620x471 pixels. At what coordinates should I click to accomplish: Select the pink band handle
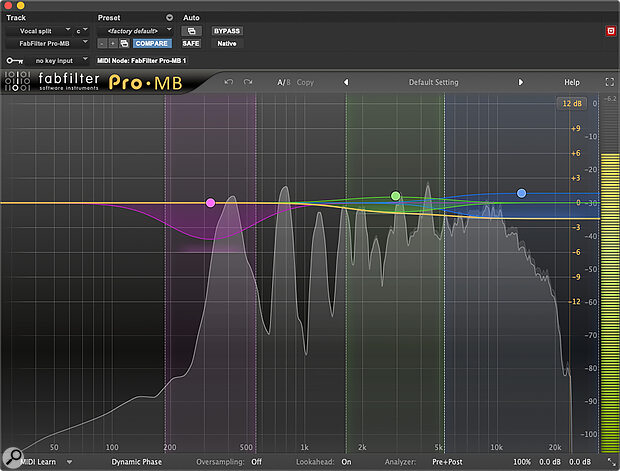[x=210, y=203]
